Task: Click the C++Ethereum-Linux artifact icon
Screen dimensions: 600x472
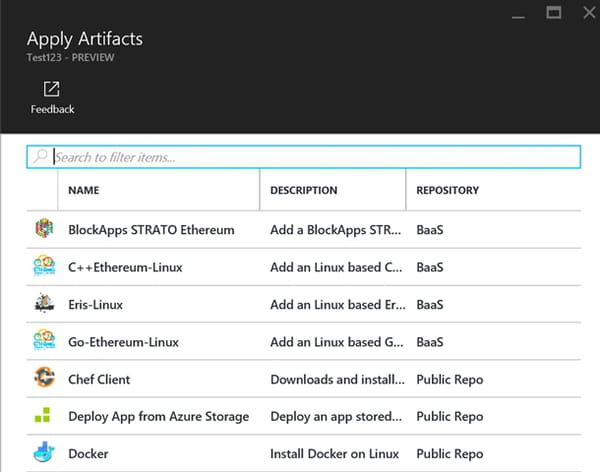Action: click(44, 266)
